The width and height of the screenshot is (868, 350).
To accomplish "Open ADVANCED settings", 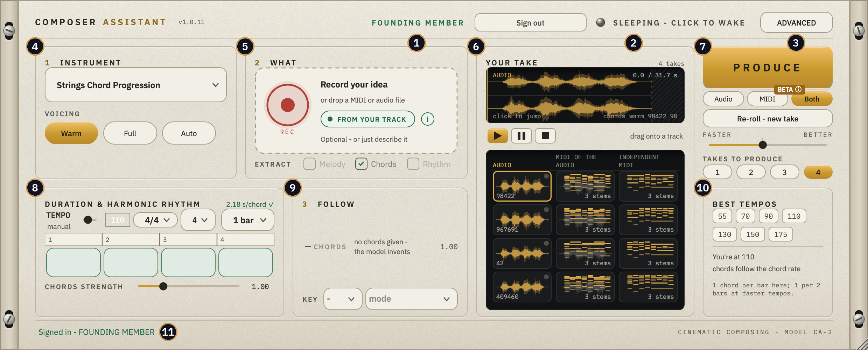I will pos(796,23).
